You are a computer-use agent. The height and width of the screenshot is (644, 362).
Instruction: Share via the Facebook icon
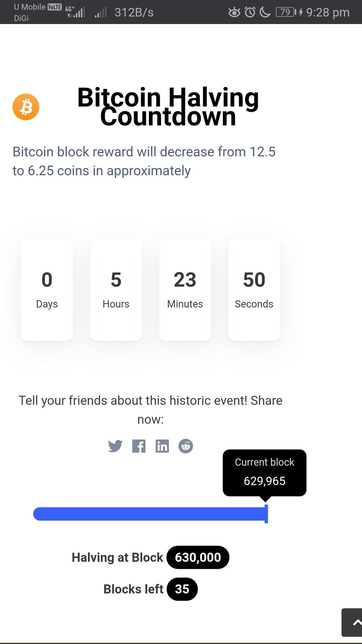(x=139, y=446)
